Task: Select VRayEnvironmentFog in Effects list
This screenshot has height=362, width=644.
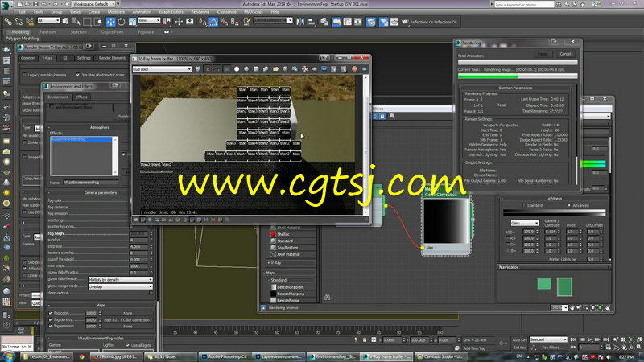Action: point(81,139)
